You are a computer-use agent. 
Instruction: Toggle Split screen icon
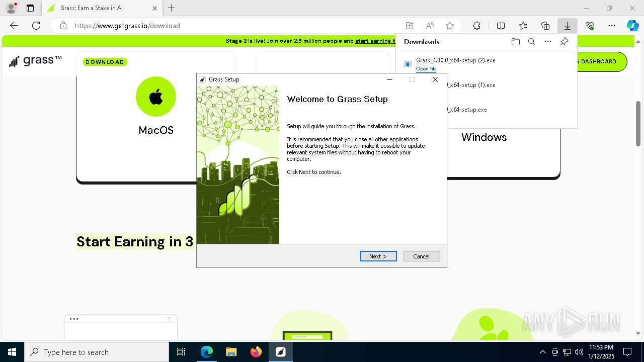pos(501,26)
